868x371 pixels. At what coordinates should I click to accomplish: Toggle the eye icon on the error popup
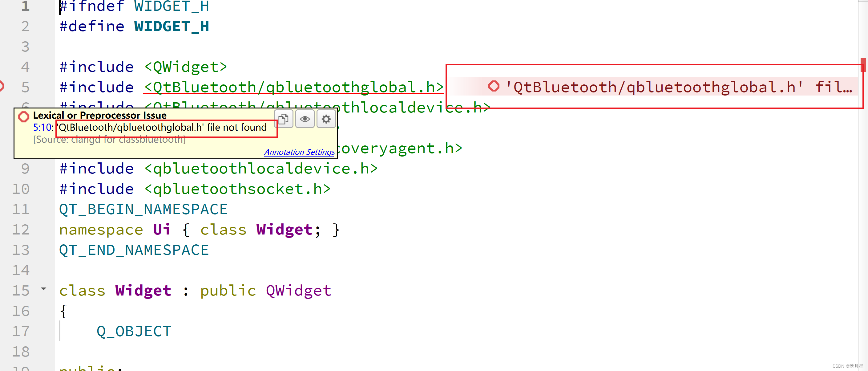[x=305, y=119]
